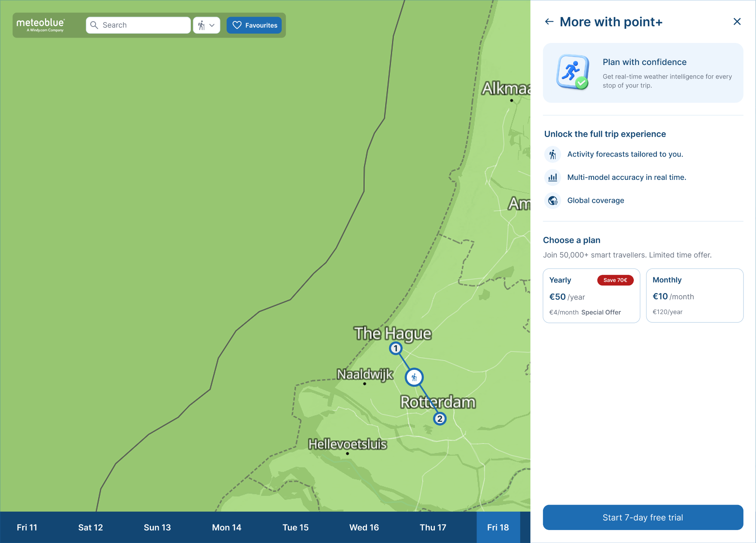The image size is (756, 543).
Task: Select the Monthly plan card
Action: click(695, 296)
